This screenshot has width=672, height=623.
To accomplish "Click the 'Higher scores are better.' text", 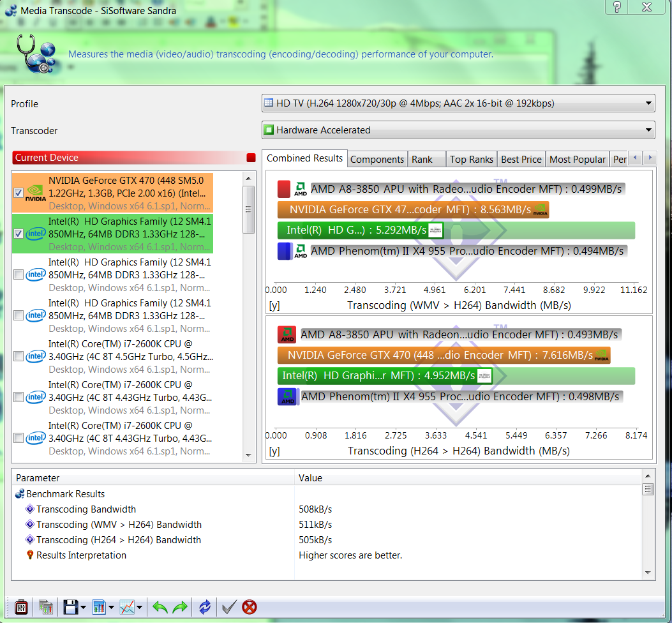I will [350, 555].
